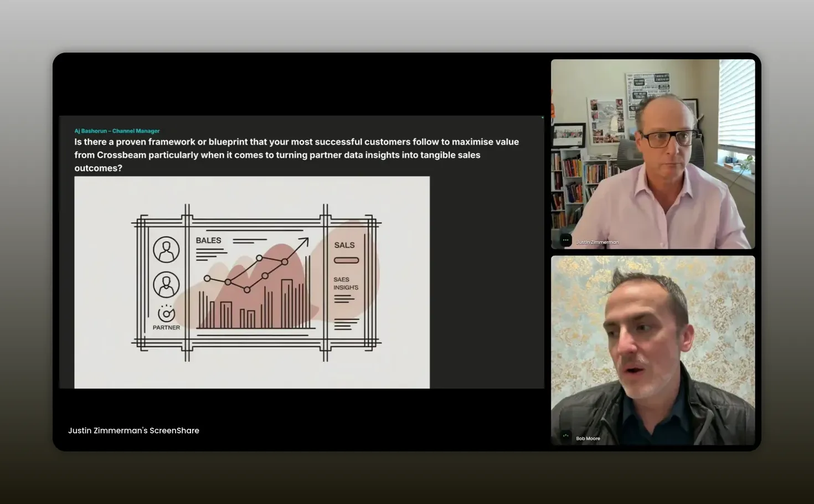This screenshot has width=814, height=504.
Task: Expand the Aj Bashorun question card
Action: (x=302, y=149)
